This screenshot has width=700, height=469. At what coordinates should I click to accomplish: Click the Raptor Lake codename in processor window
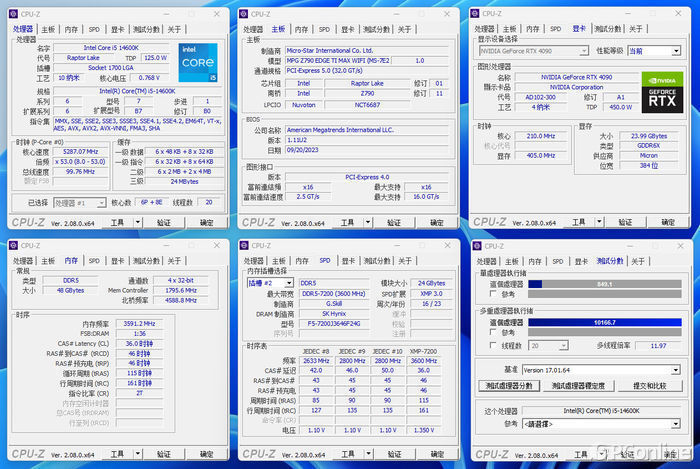point(83,58)
